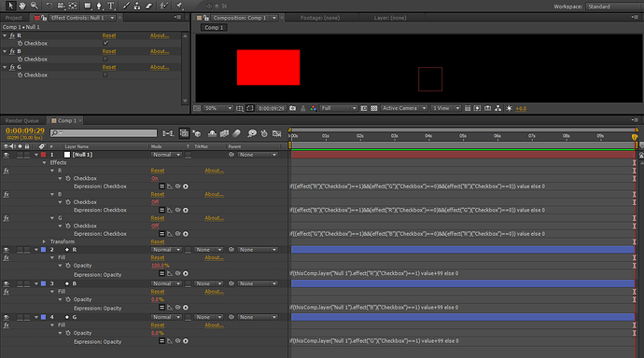Open the magnification 50% dropdown

(x=218, y=108)
